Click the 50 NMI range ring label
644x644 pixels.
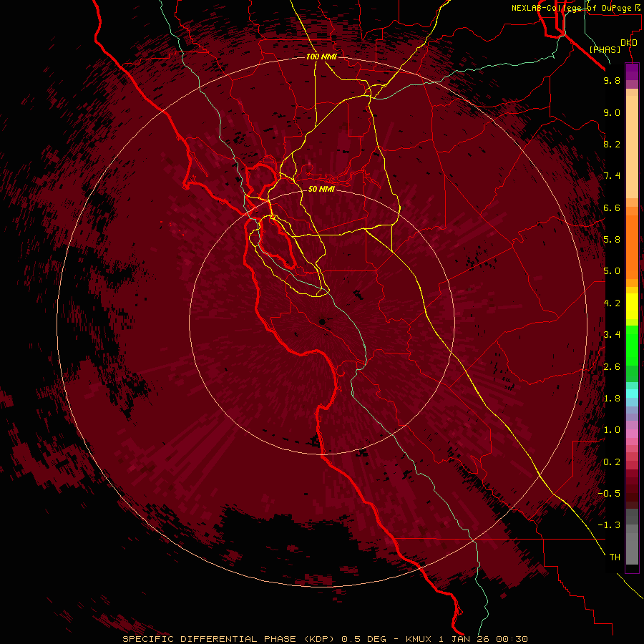pos(321,189)
